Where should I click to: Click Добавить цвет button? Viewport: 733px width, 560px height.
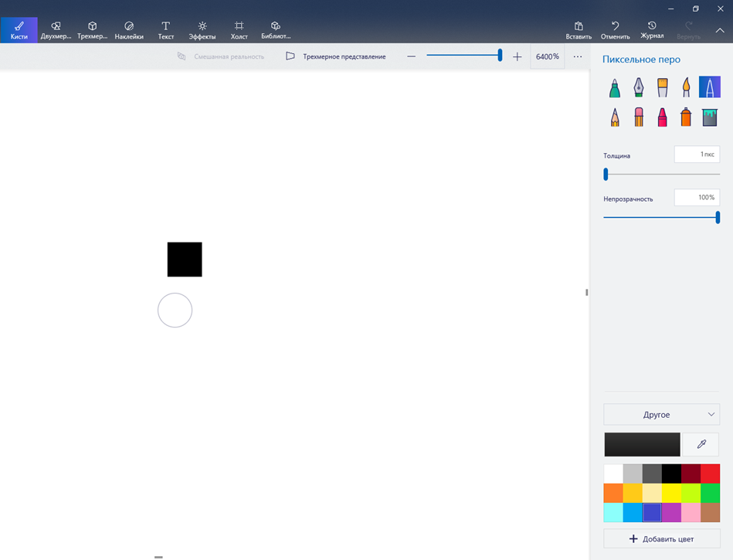point(661,538)
